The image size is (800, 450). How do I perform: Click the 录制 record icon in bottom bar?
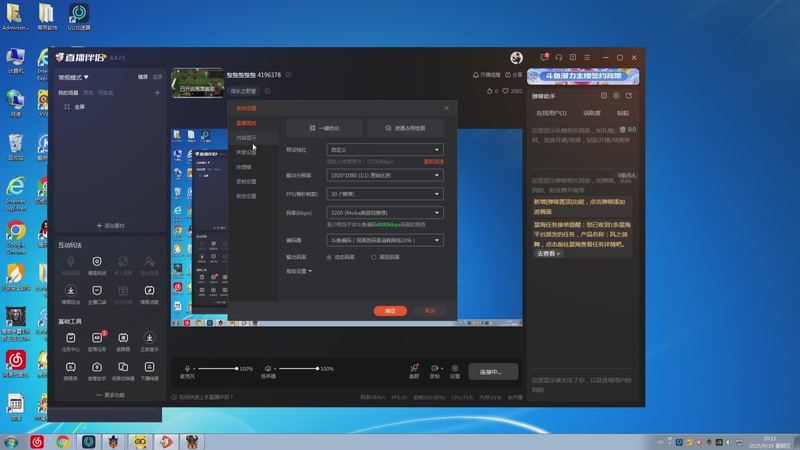(x=435, y=368)
